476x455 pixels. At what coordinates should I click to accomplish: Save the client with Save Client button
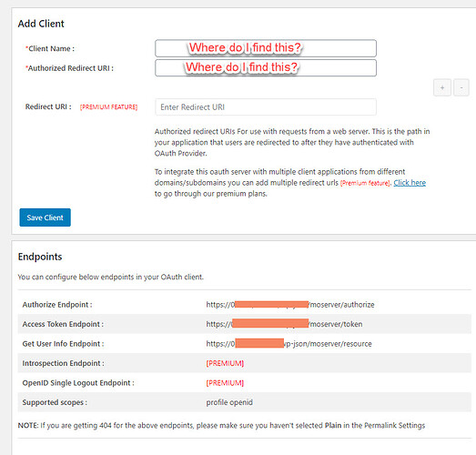click(x=45, y=217)
